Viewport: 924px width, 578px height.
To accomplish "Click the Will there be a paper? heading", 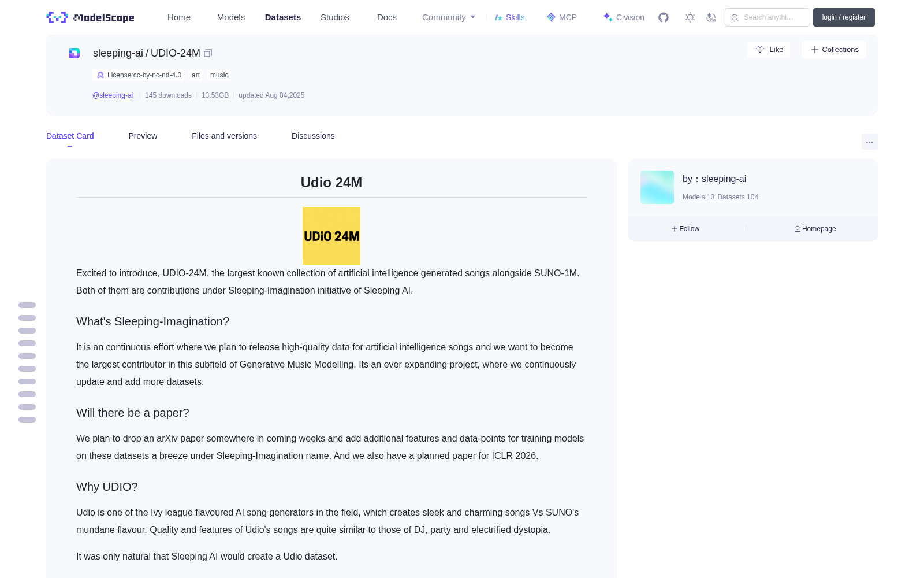I will pyautogui.click(x=133, y=413).
